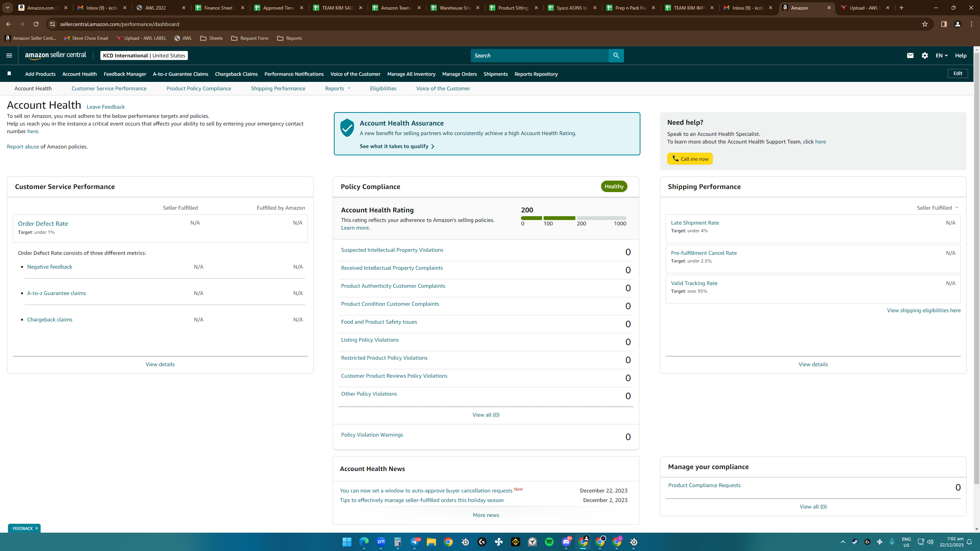View site information icon in address bar
Image resolution: width=980 pixels, height=551 pixels.
click(52, 24)
